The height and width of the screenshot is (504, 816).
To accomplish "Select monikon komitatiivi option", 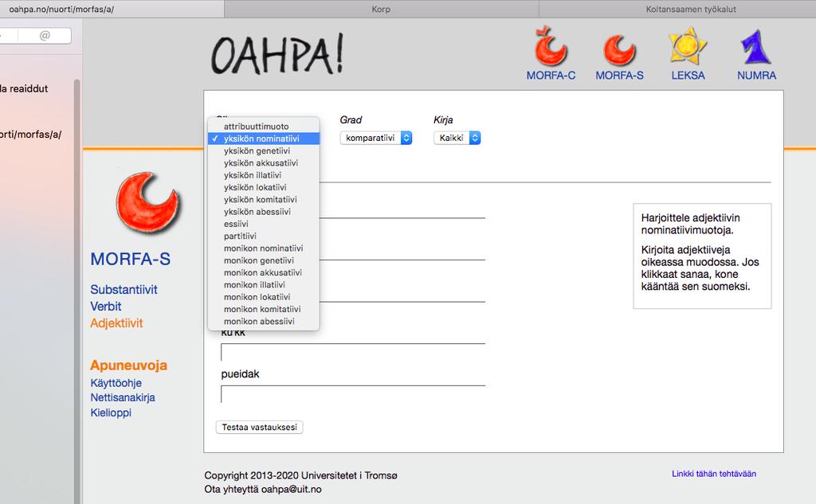I will pyautogui.click(x=263, y=310).
